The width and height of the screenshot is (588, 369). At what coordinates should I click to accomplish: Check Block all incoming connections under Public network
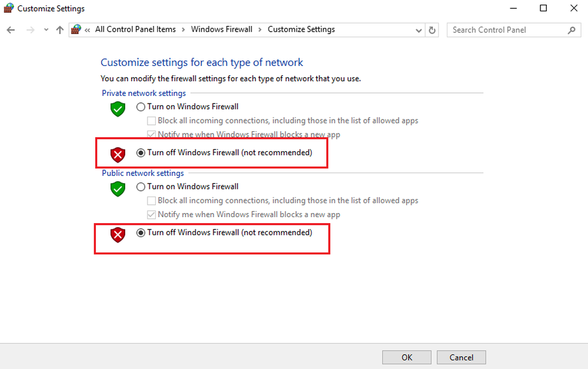tap(152, 201)
